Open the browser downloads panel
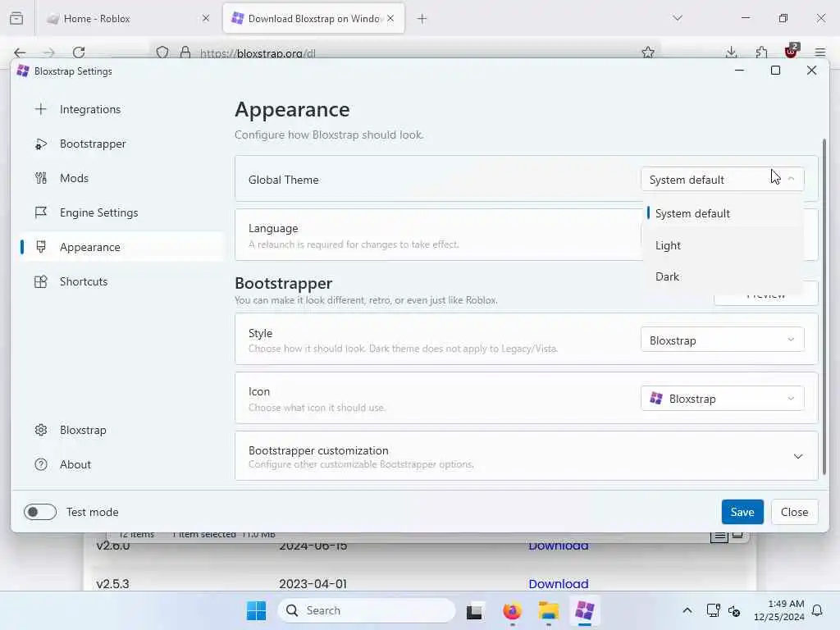 (731, 52)
